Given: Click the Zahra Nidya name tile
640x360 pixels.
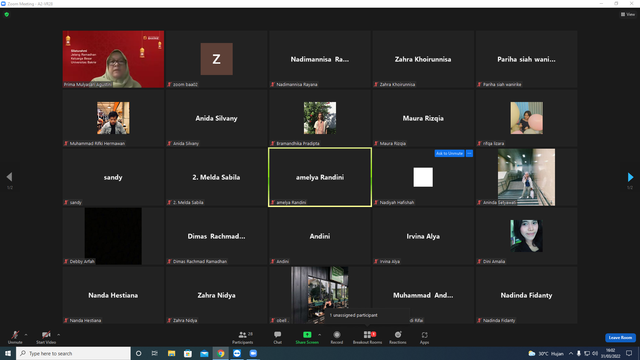Looking at the screenshot, I should (x=217, y=295).
